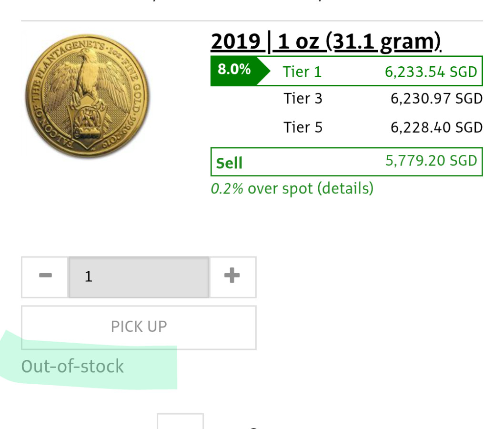
Task: Click the Tier 3 price 6,230.97 SGD
Action: tap(436, 99)
